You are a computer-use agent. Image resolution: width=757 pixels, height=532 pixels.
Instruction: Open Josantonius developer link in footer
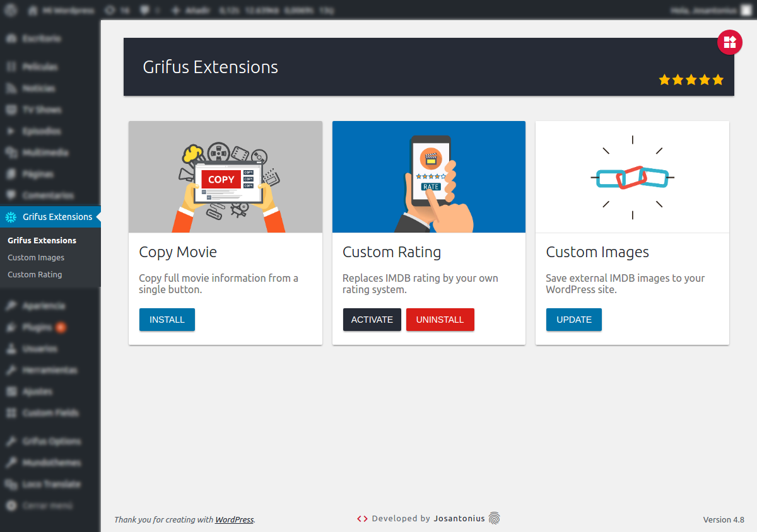pyautogui.click(x=459, y=519)
